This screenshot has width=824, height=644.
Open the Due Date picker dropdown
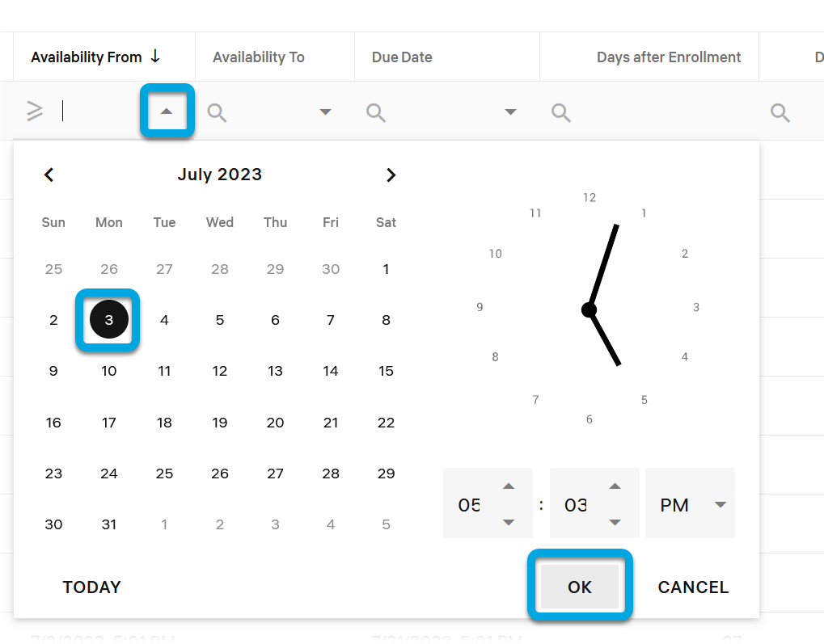[x=510, y=112]
